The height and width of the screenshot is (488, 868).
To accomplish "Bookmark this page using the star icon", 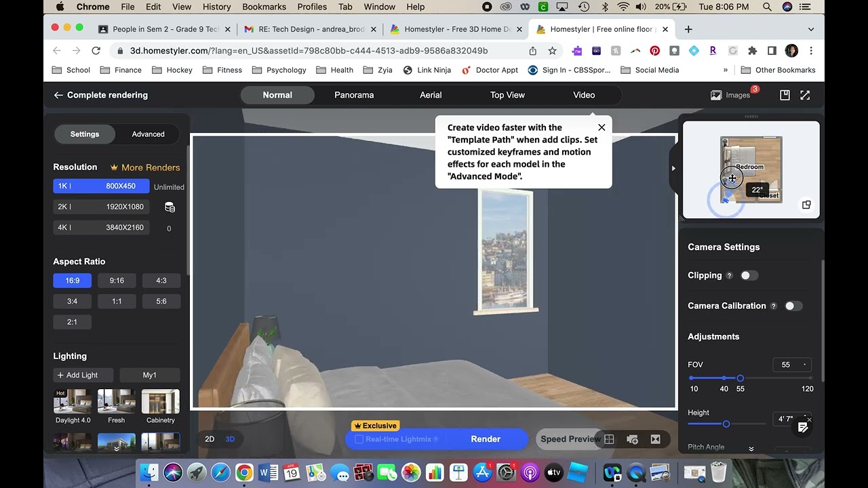I will [x=552, y=51].
